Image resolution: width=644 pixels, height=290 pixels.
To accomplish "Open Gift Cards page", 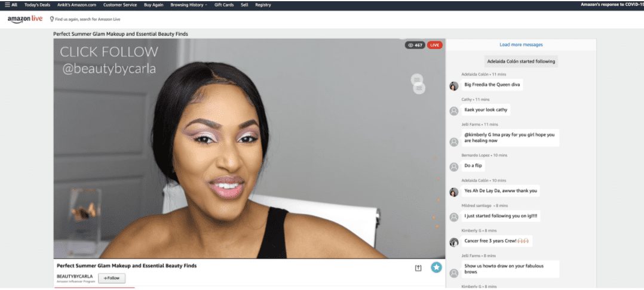I will point(224,5).
